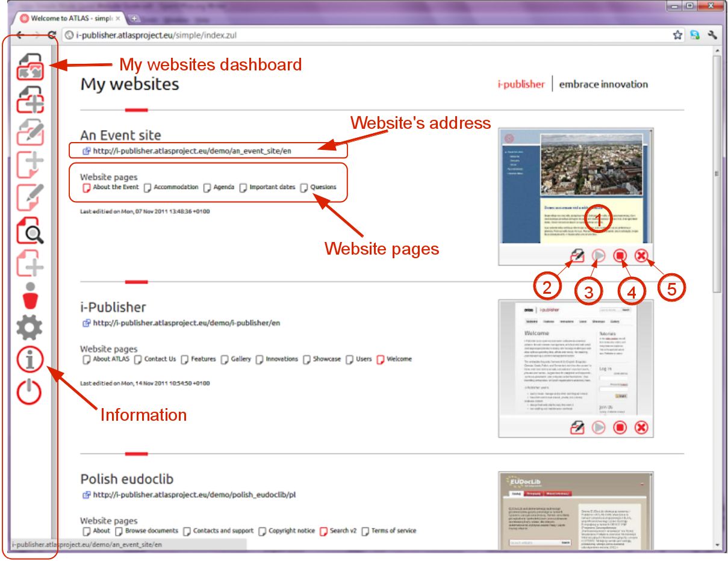Image resolution: width=728 pixels, height=561 pixels.
Task: Click the greyed edit website pencil-folder icon
Action: (x=30, y=132)
